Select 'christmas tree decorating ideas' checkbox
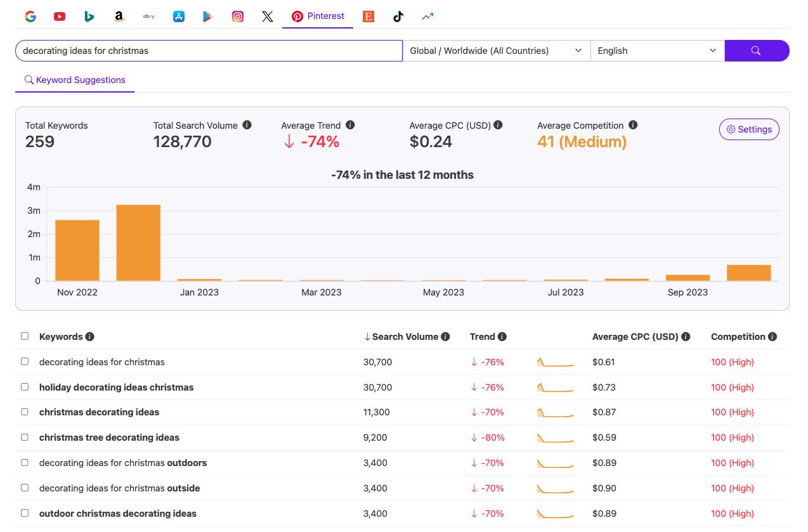The height and width of the screenshot is (532, 808). [x=25, y=438]
